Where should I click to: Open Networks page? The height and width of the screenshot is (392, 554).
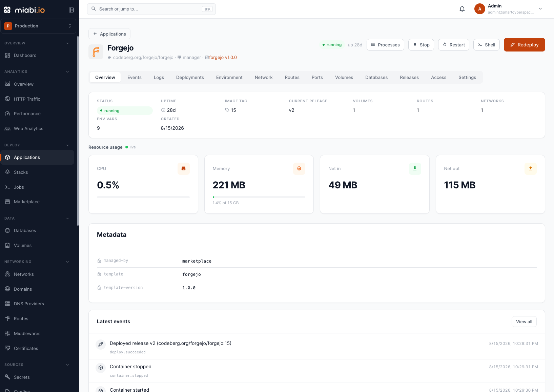click(x=37, y=274)
